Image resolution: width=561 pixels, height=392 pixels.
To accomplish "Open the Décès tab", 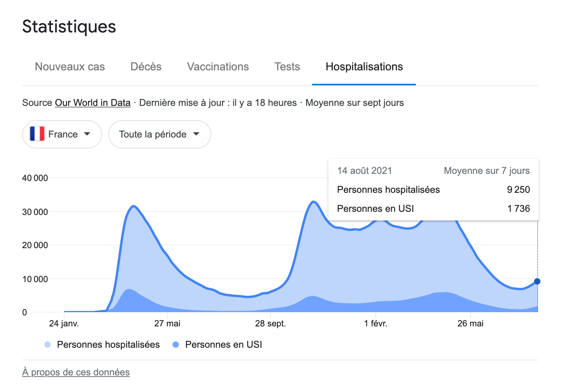I will [146, 67].
